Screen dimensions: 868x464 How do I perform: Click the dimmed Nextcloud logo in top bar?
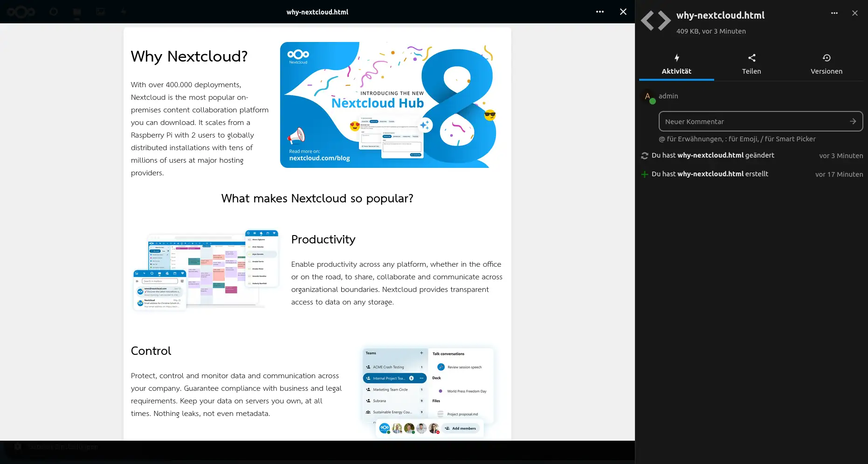coord(21,12)
